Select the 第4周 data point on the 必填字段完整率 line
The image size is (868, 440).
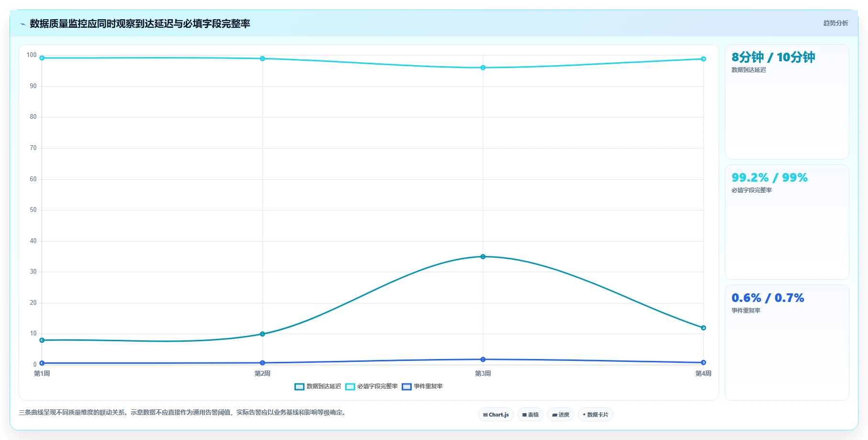click(x=703, y=59)
